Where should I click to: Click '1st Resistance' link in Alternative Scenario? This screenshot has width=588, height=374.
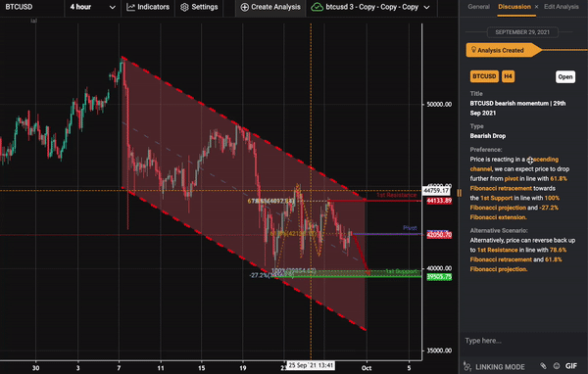(x=497, y=250)
